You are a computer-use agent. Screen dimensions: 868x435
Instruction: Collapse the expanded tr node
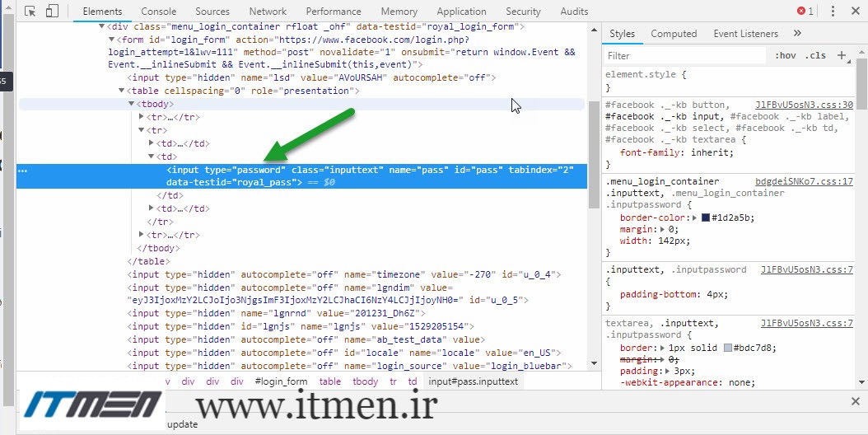tap(142, 130)
